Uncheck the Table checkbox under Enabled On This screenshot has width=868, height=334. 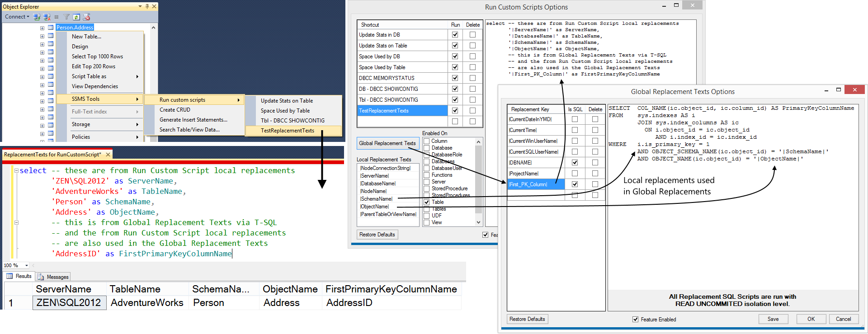(426, 202)
